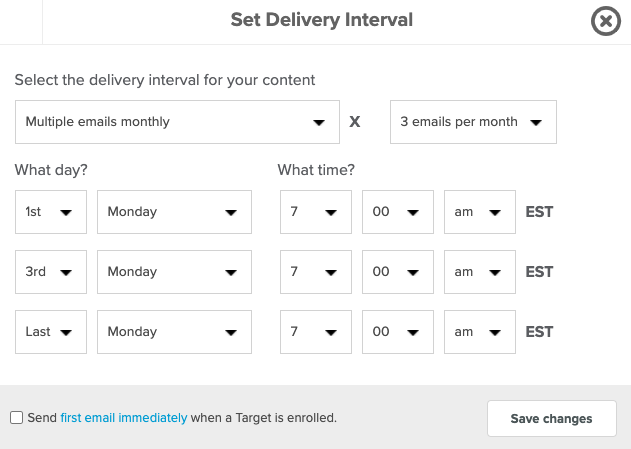
Task: Open the 3 emails per month dropdown
Action: (473, 122)
